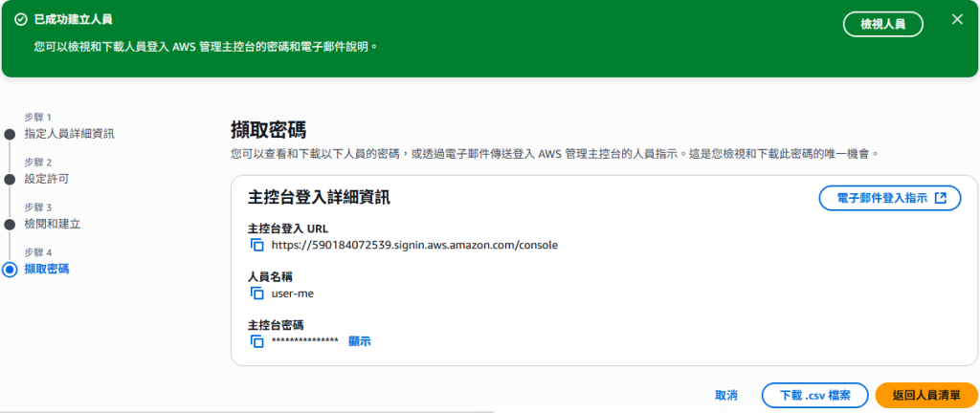Viewport: 980px width, 413px height.
Task: Click 返回人員清單 orange button
Action: [926, 395]
